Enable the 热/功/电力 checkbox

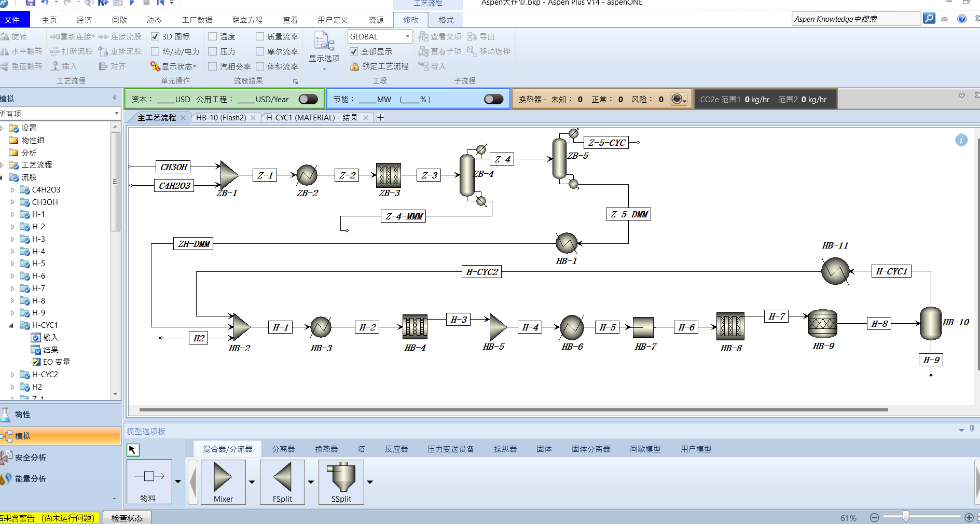click(155, 51)
